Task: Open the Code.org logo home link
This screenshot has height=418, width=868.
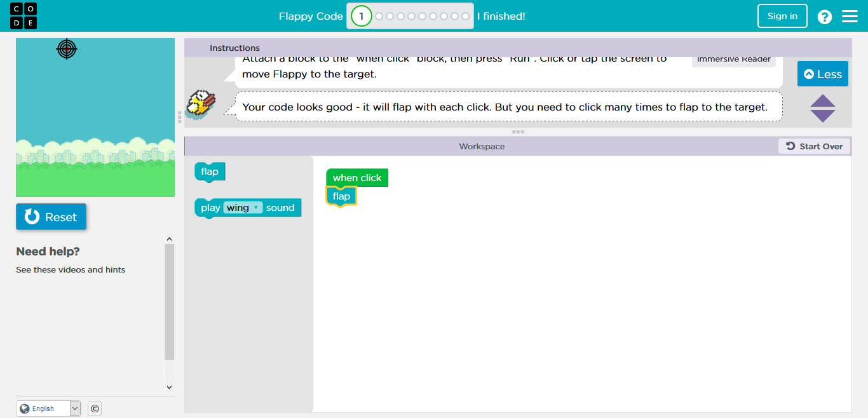Action: (x=24, y=16)
